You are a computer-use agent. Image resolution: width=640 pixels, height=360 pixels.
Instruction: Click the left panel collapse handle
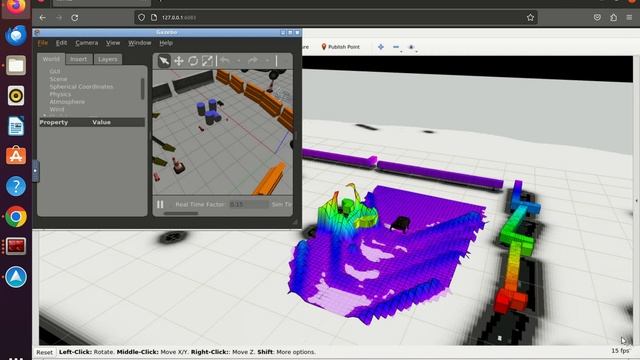36,171
